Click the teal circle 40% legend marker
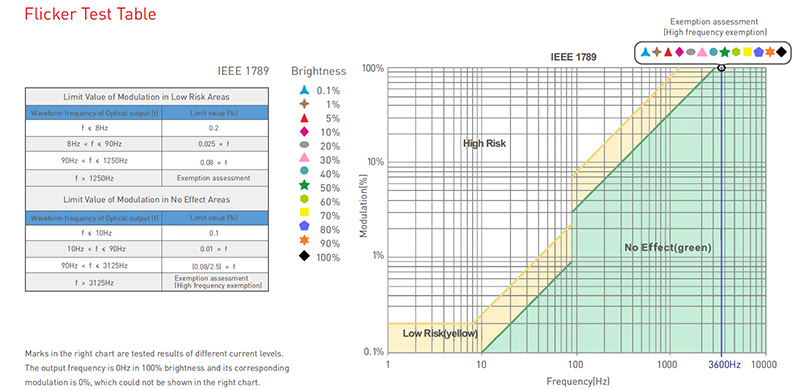800x390 pixels. pos(305,173)
